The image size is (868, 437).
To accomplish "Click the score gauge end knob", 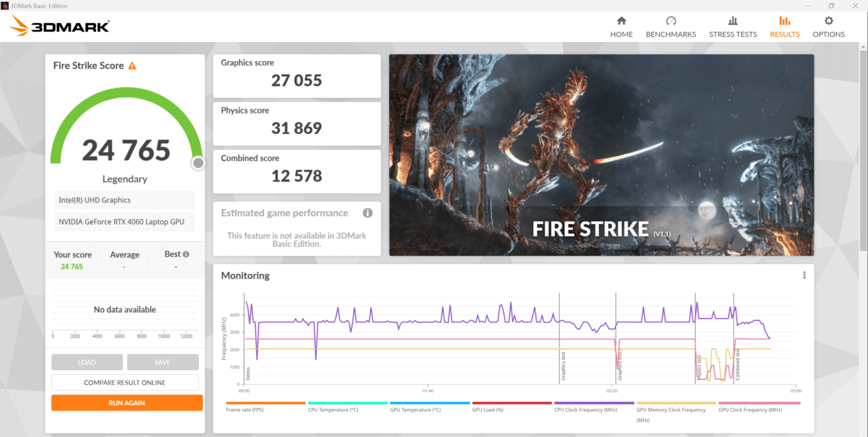I will pos(198,163).
